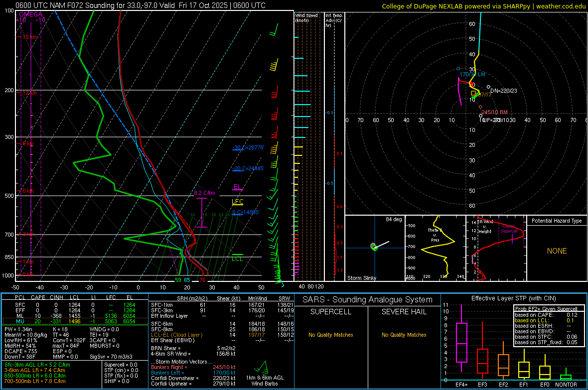Click the sounding title with valid time
588x390 pixels.
coord(140,5)
